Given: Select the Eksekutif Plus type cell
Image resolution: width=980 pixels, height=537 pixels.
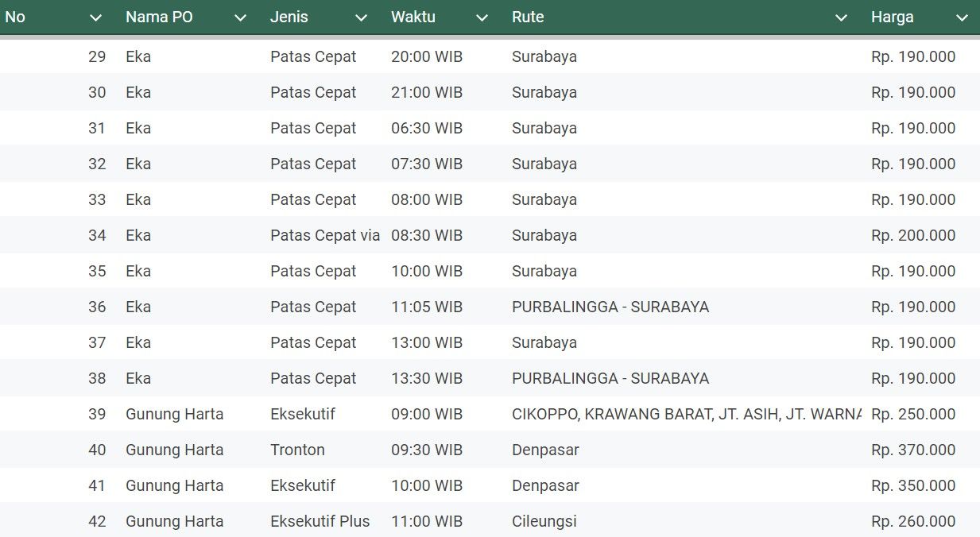Looking at the screenshot, I should click(x=320, y=521).
